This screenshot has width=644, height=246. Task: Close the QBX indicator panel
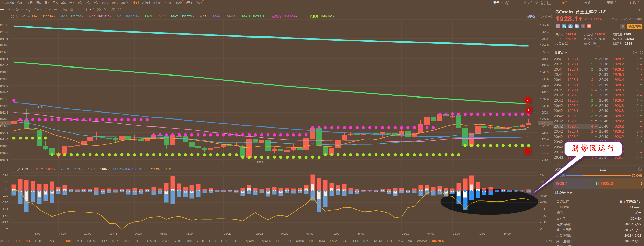click(18, 169)
